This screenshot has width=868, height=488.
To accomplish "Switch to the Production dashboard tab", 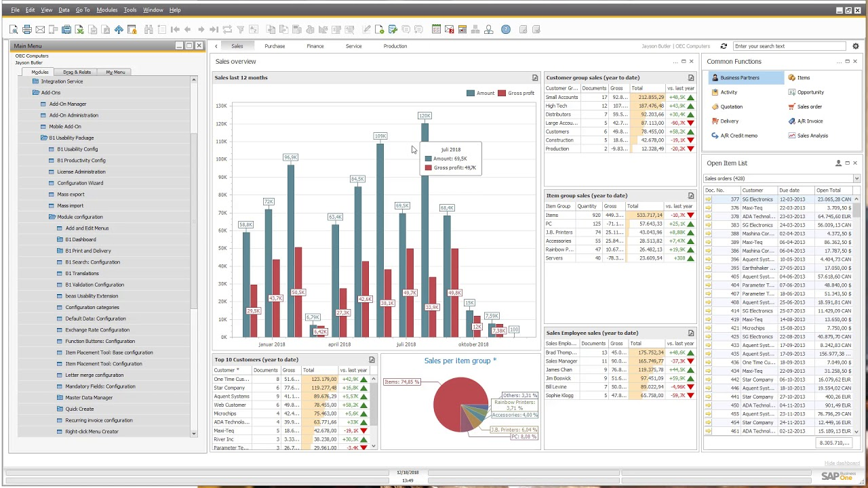I will (395, 46).
